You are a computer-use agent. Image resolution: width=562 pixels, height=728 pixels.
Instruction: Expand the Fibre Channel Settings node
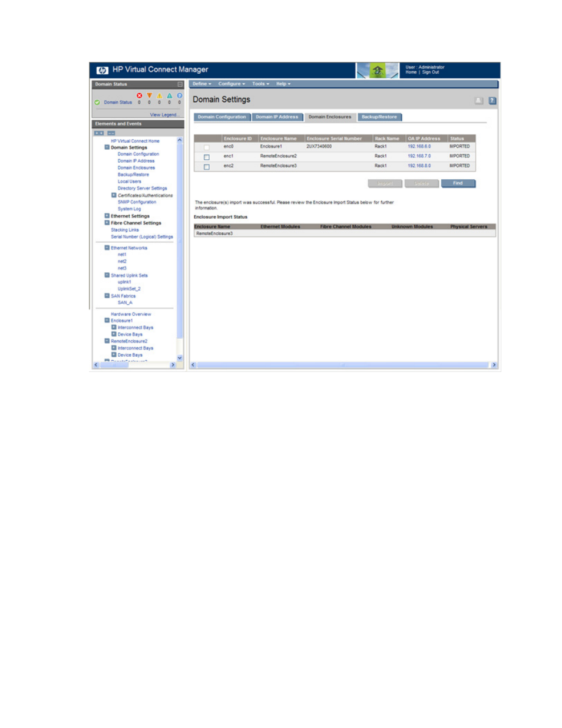(107, 223)
